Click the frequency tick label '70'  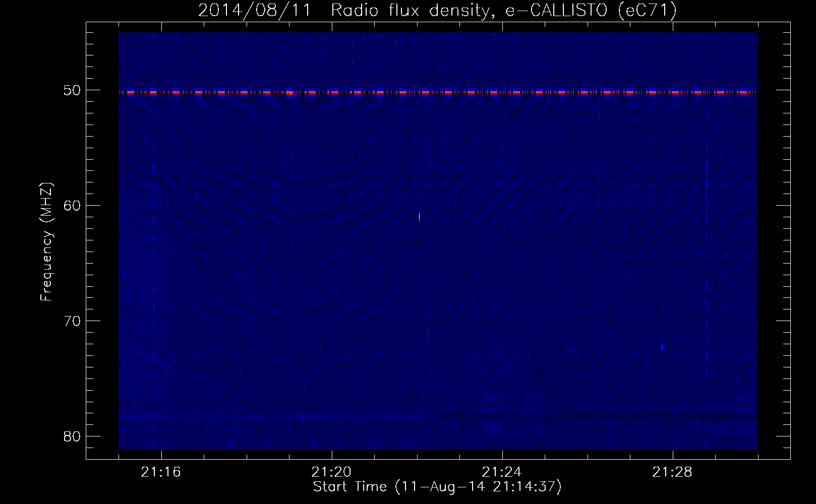72,321
